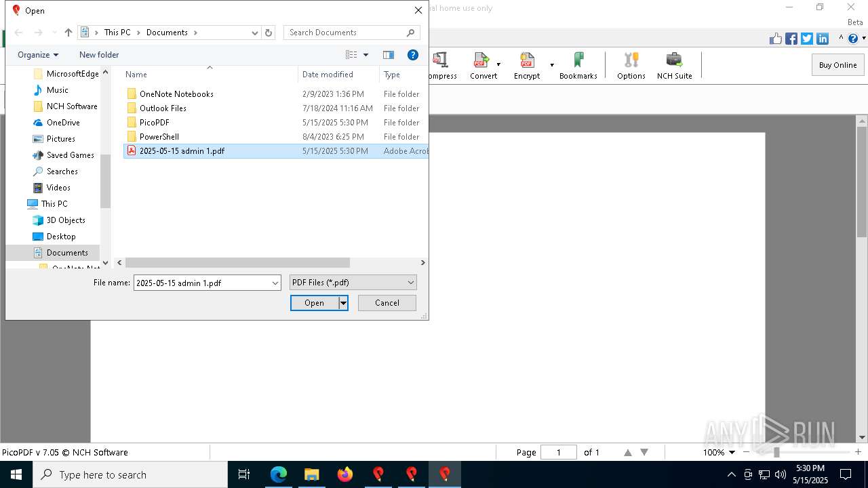The width and height of the screenshot is (868, 488).
Task: Click the Open button
Action: pyautogui.click(x=315, y=303)
